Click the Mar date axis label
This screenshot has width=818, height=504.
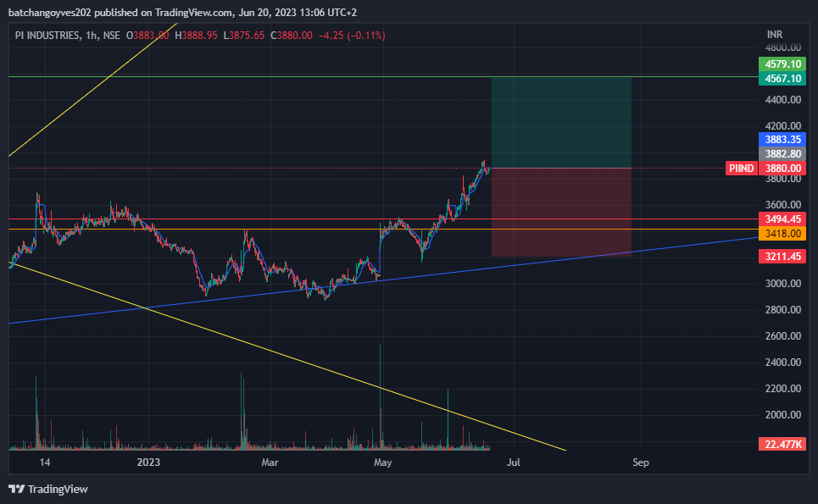pyautogui.click(x=270, y=462)
